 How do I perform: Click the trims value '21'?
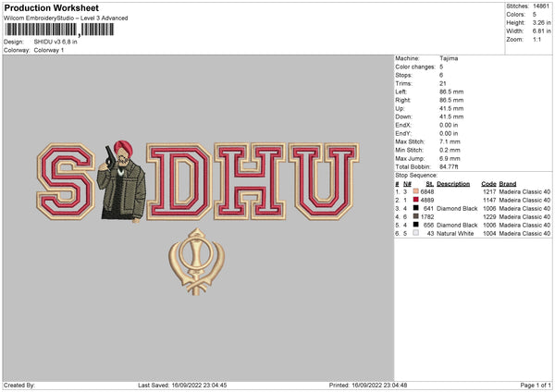[x=443, y=83]
